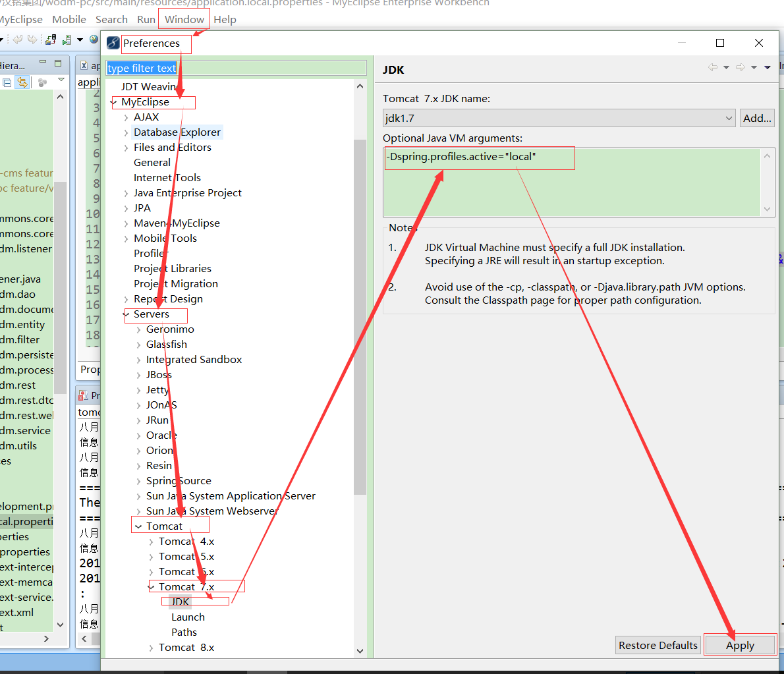
Task: Open the MyEclipse menu
Action: pos(21,20)
